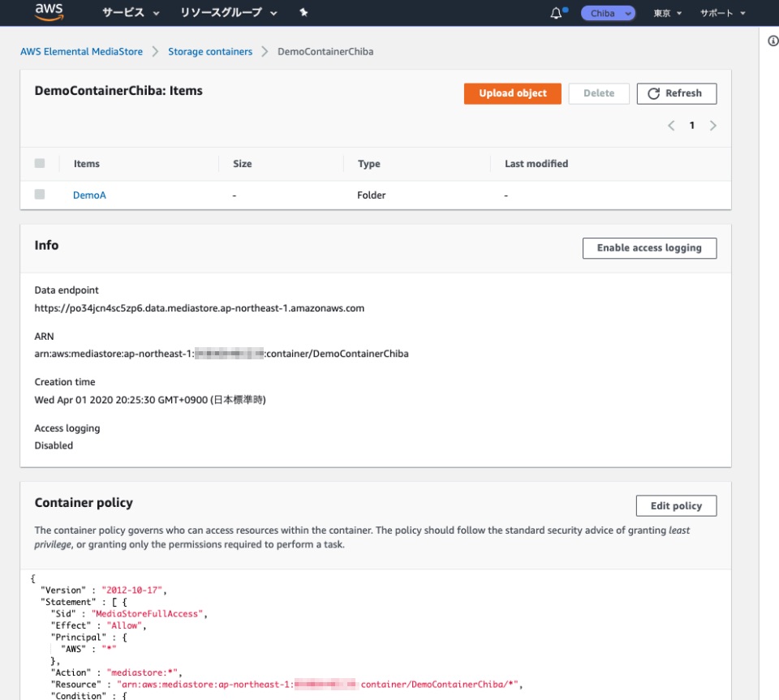Click the DemoContainerChiba: Items heading
This screenshot has width=779, height=700.
pos(118,91)
